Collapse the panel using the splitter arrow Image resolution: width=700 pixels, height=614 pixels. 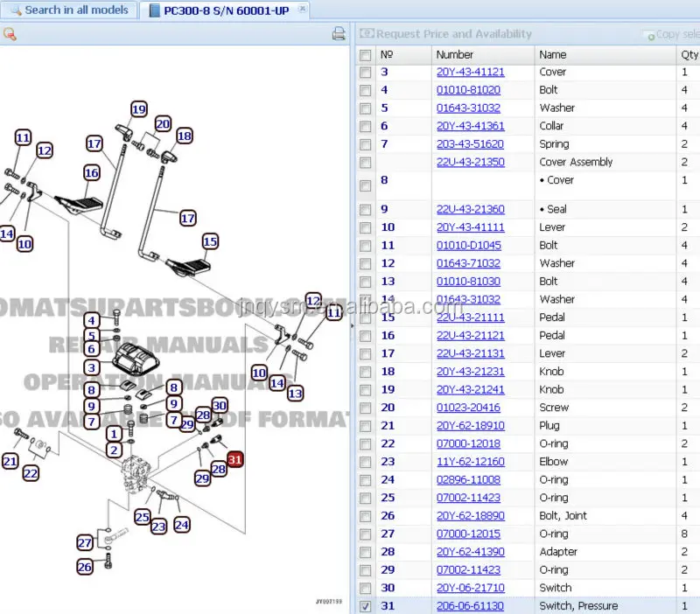click(x=352, y=324)
